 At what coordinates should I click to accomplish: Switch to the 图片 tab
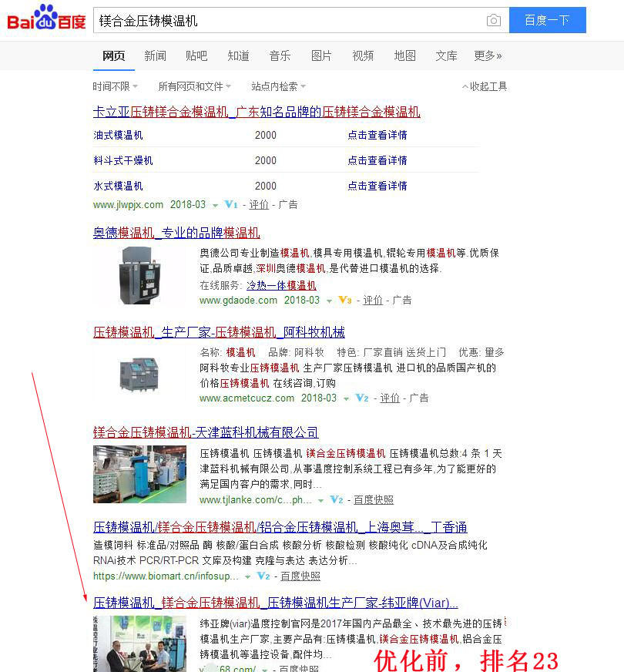click(x=321, y=55)
